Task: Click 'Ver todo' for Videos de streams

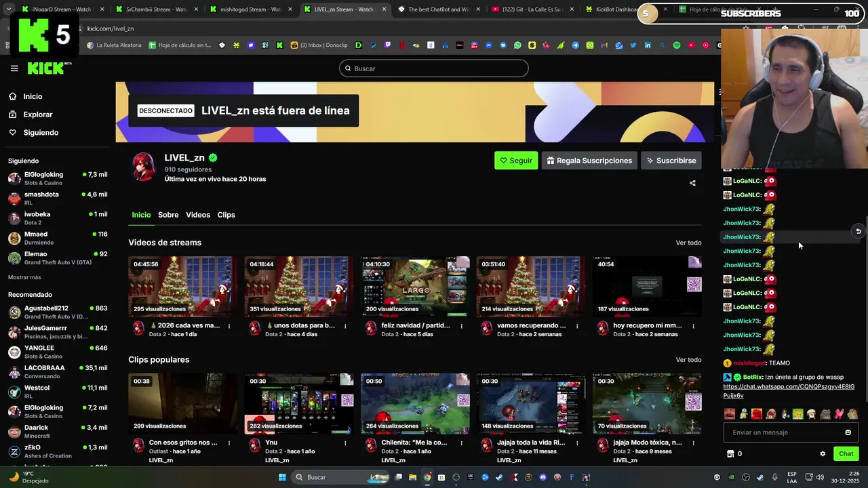Action: 688,243
